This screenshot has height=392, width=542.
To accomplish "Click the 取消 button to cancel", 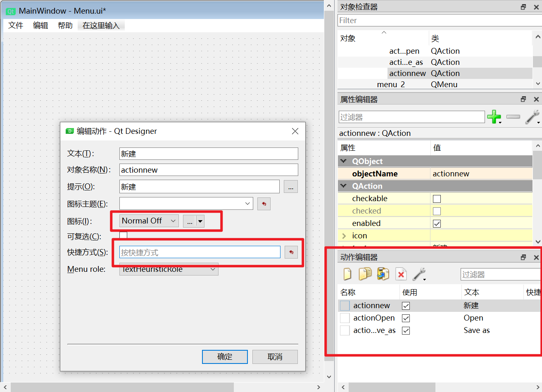I will click(275, 357).
